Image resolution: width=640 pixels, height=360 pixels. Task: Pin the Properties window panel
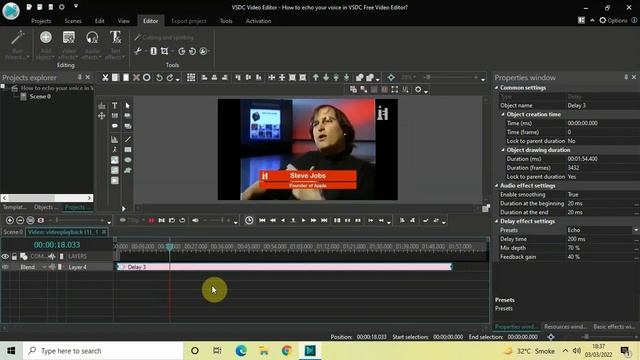(x=626, y=77)
